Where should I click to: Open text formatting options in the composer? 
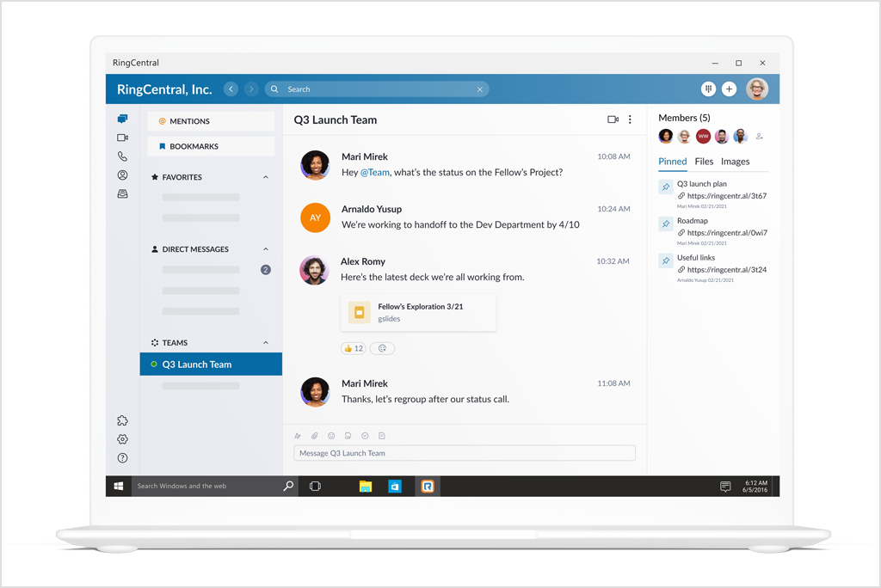pyautogui.click(x=299, y=436)
